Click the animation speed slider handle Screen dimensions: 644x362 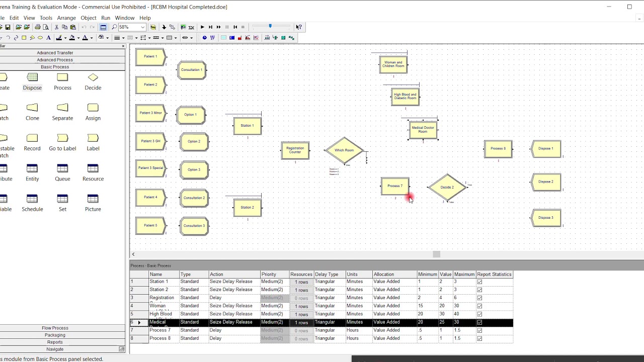pyautogui.click(x=270, y=26)
